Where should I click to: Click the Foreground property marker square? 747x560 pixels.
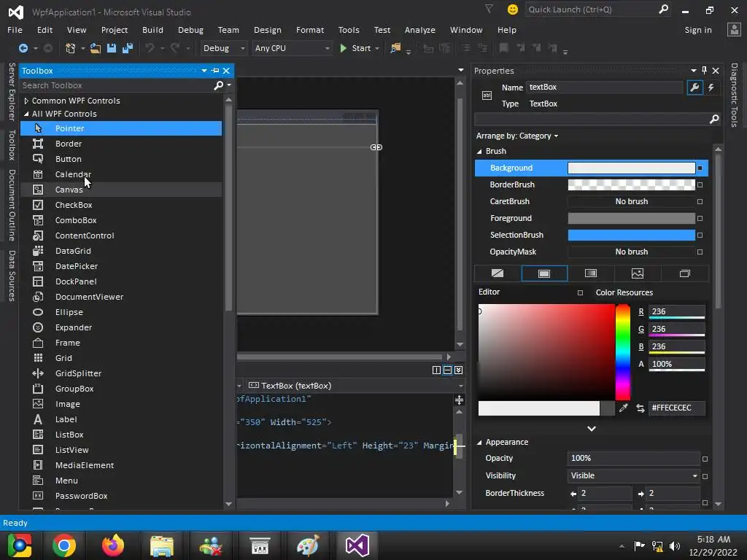pos(700,219)
